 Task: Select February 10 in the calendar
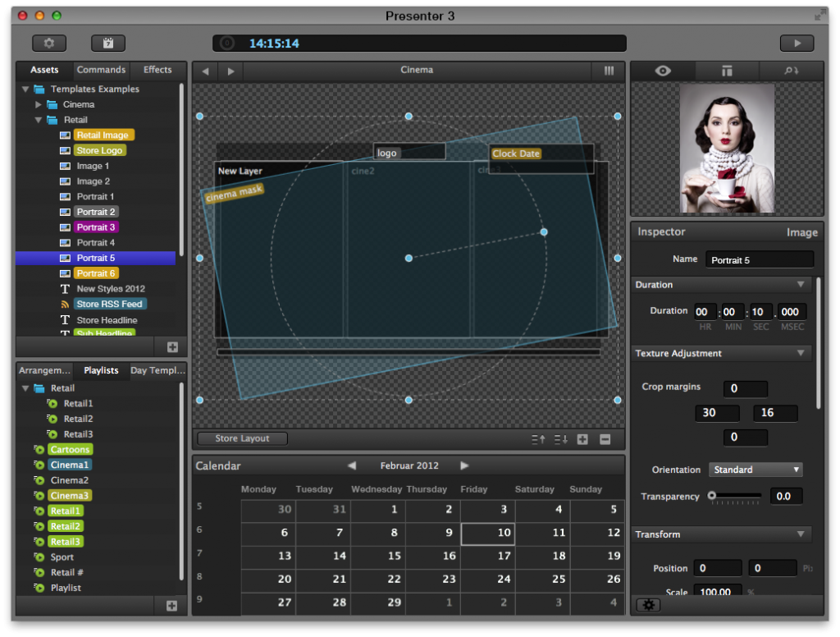pos(488,534)
